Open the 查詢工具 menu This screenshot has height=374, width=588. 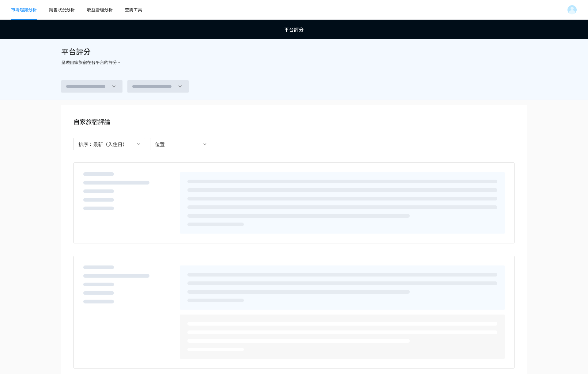pyautogui.click(x=134, y=10)
